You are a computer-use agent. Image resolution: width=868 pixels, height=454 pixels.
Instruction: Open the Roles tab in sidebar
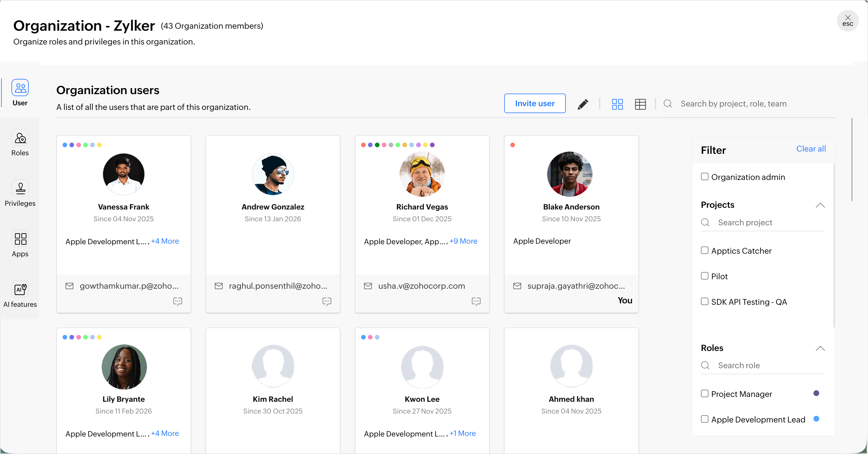click(20, 143)
